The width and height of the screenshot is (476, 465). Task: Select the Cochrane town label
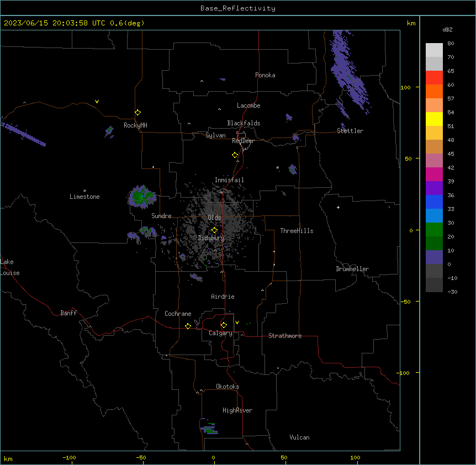pos(178,314)
